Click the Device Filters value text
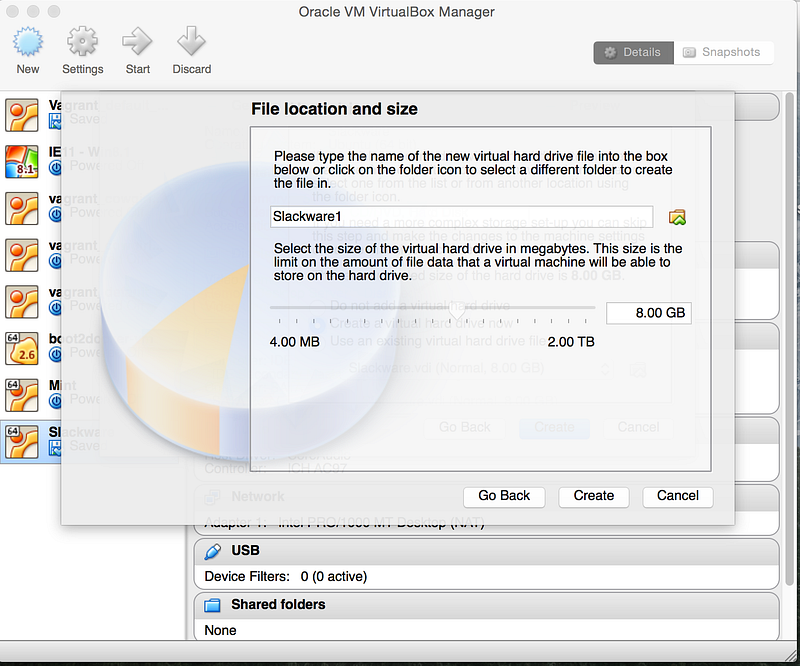Viewport: 800px width, 666px height. (334, 577)
